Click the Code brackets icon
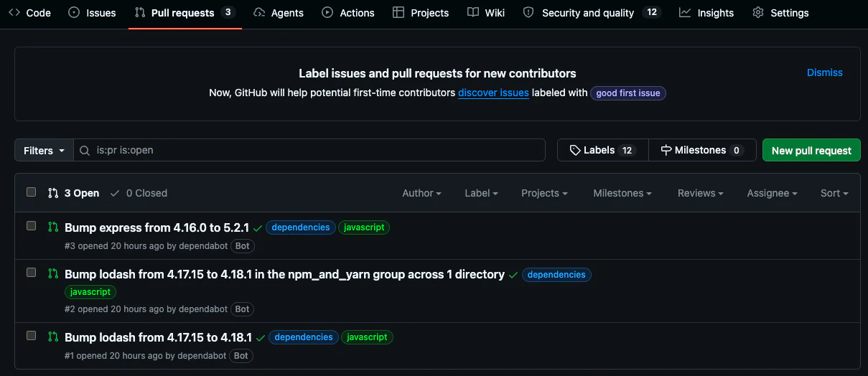This screenshot has width=868, height=376. (x=14, y=12)
